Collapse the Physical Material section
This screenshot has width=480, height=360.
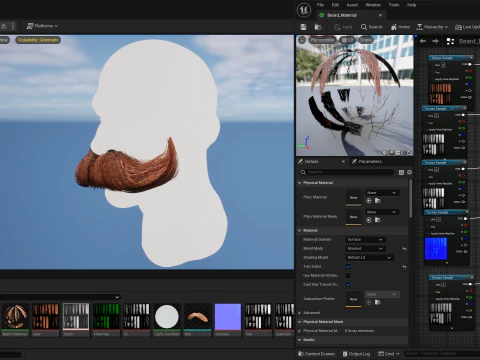click(x=299, y=183)
